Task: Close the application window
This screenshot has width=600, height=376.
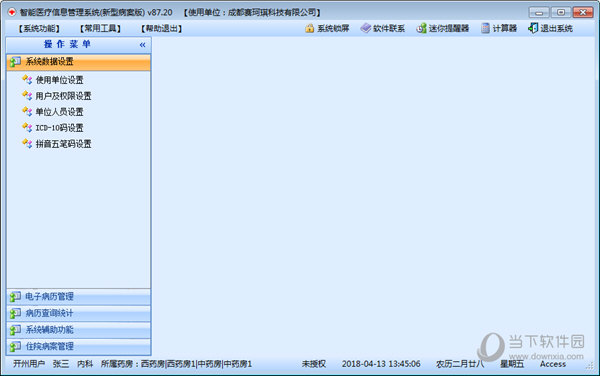Action: [583, 13]
